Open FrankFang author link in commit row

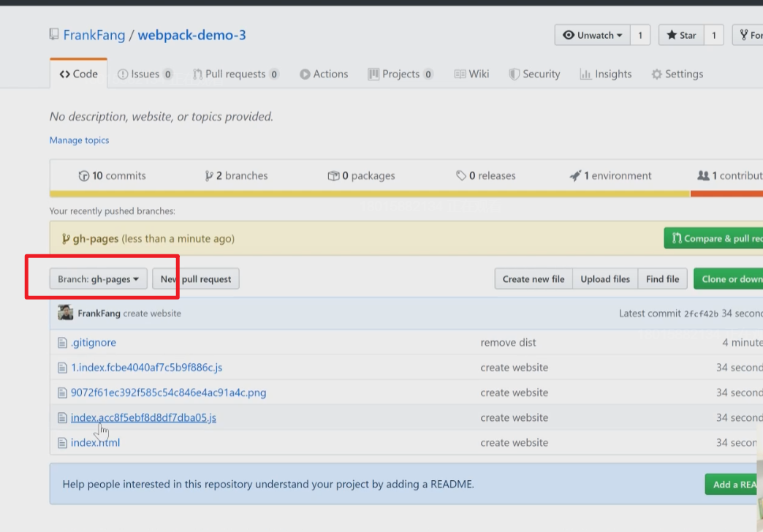(99, 313)
